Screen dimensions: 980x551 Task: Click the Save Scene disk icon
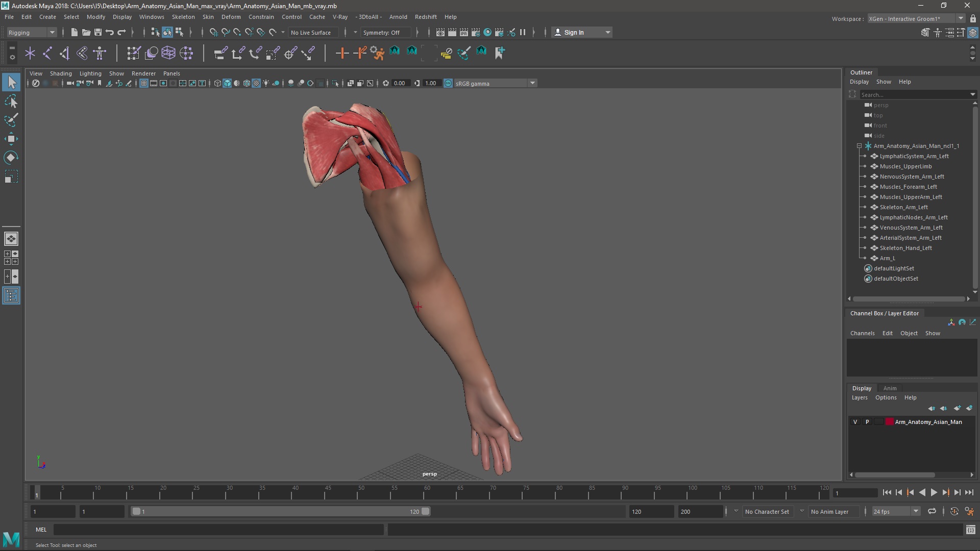tap(97, 32)
